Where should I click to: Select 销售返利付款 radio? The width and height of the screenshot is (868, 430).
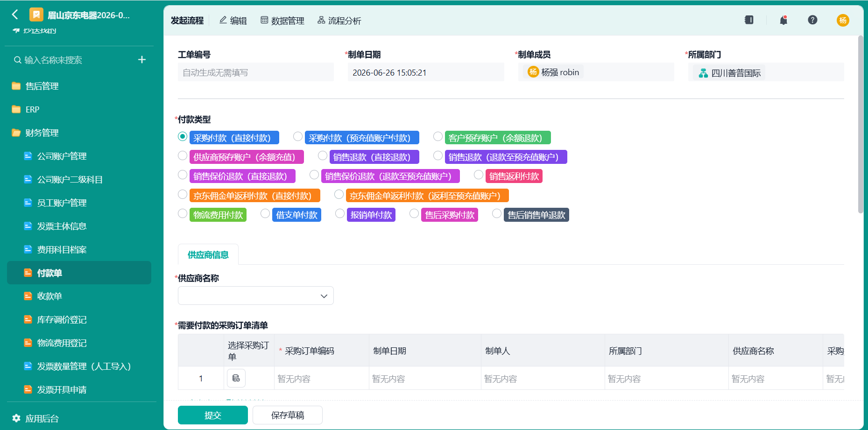[479, 175]
